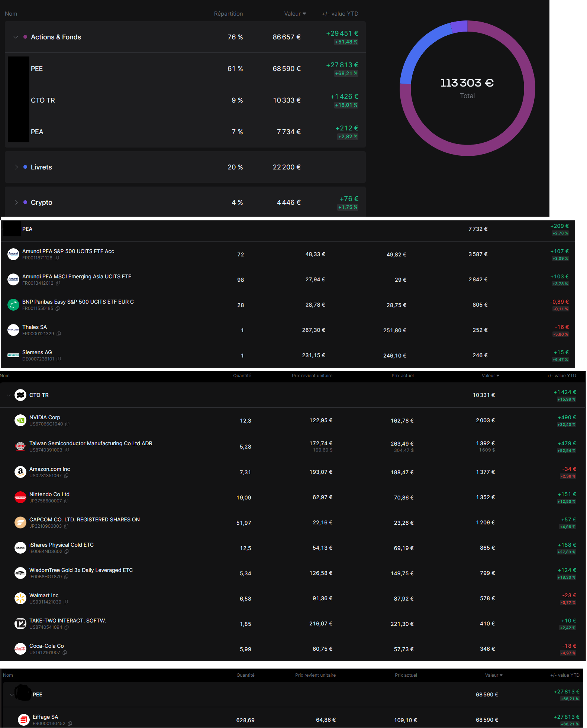Click the Nintendo Co Ltd logo

(x=20, y=497)
